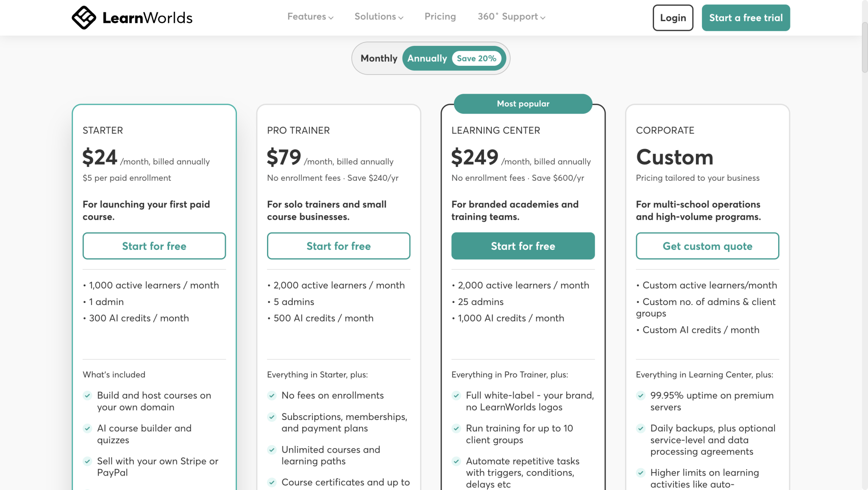The width and height of the screenshot is (868, 490).
Task: Click 'Start for free' under Learning Center
Action: (523, 246)
